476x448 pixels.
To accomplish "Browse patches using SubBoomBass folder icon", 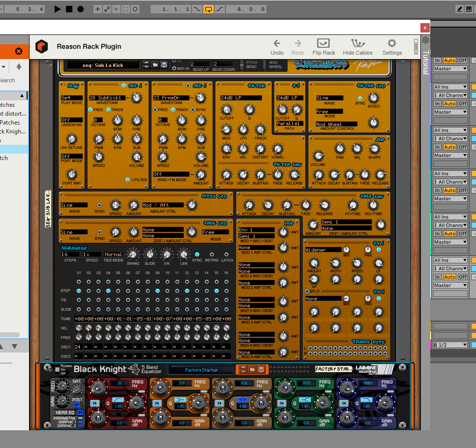I will (156, 64).
